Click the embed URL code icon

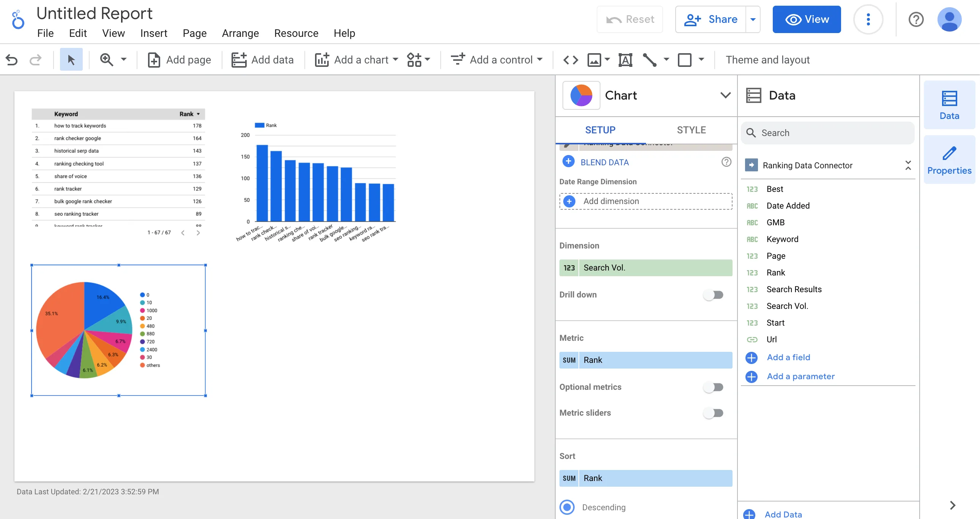(570, 60)
